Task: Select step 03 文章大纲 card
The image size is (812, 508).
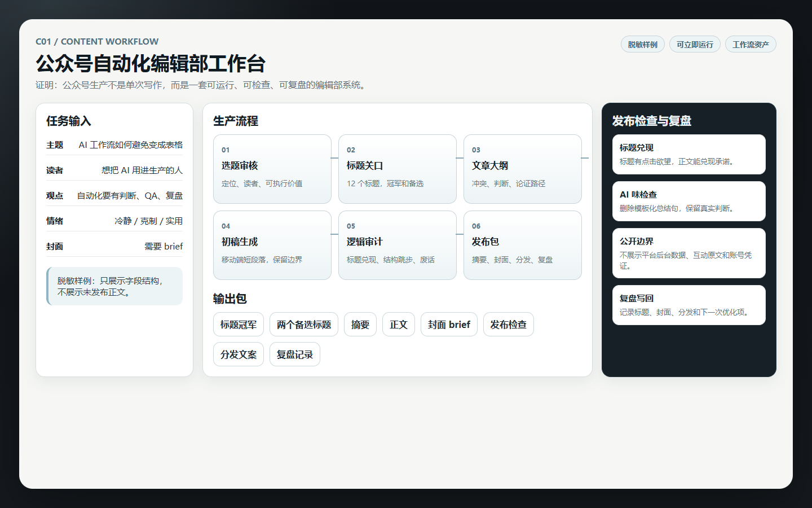Action: [x=523, y=169]
